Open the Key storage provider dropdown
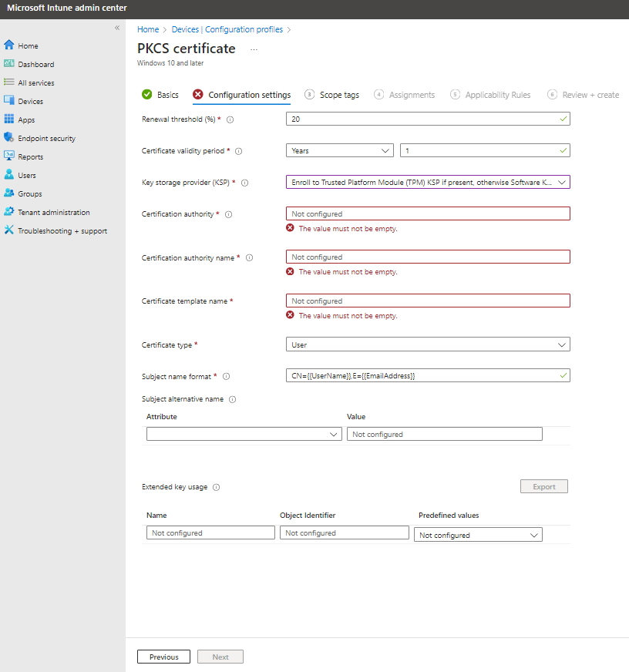 [x=428, y=182]
